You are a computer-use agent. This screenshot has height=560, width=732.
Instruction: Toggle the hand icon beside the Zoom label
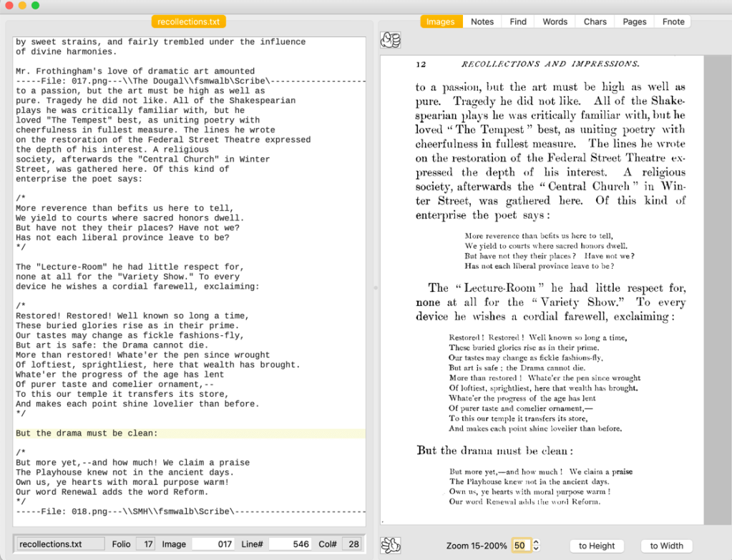coord(390,545)
